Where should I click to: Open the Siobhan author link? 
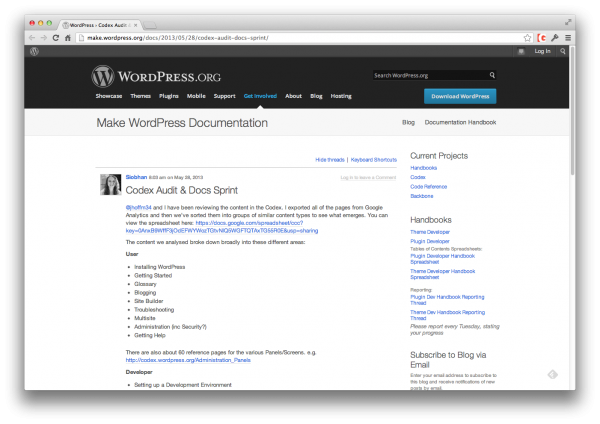coord(136,177)
